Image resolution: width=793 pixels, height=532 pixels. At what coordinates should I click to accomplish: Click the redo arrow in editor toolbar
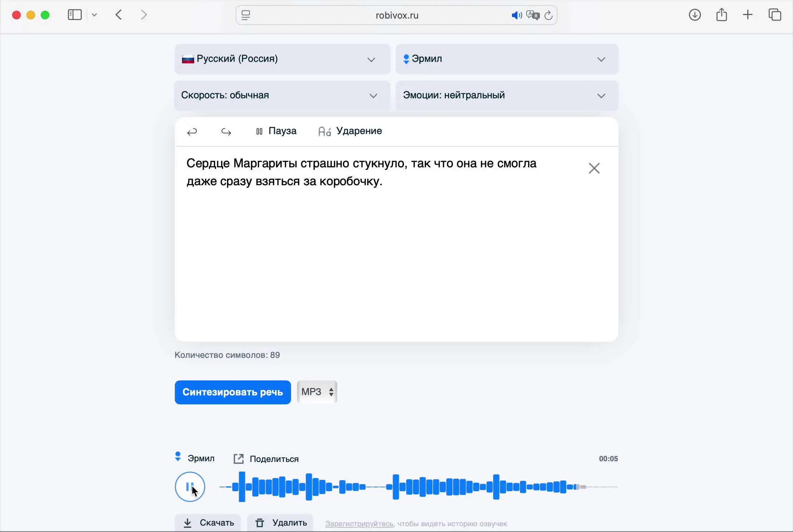226,132
